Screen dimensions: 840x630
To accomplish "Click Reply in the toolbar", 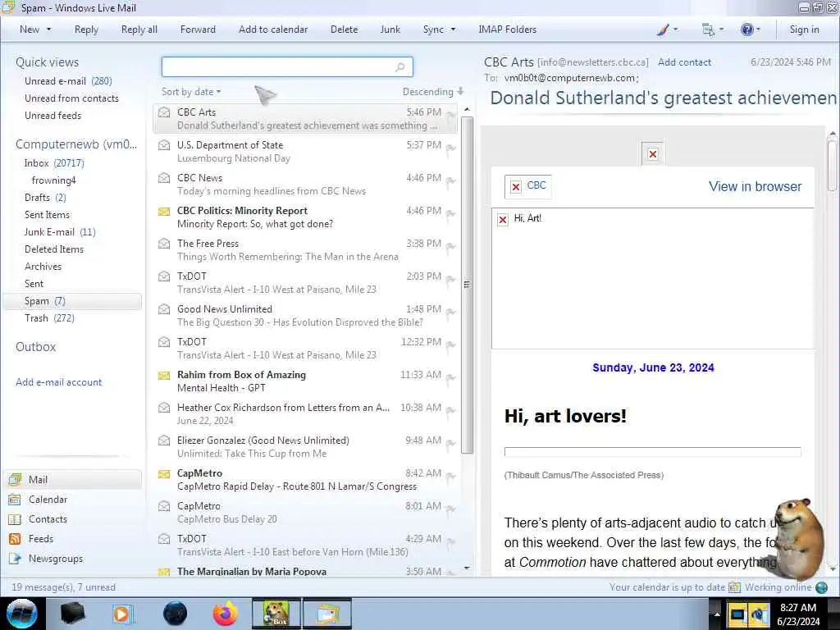I will point(86,30).
